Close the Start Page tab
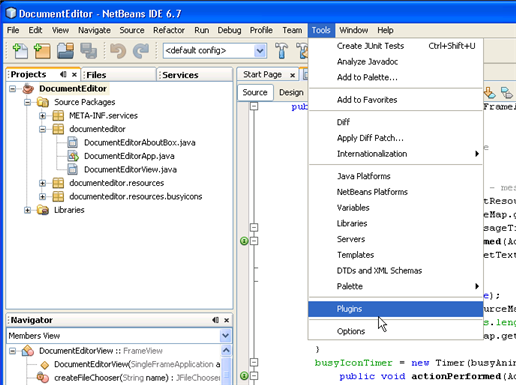 pos(292,75)
